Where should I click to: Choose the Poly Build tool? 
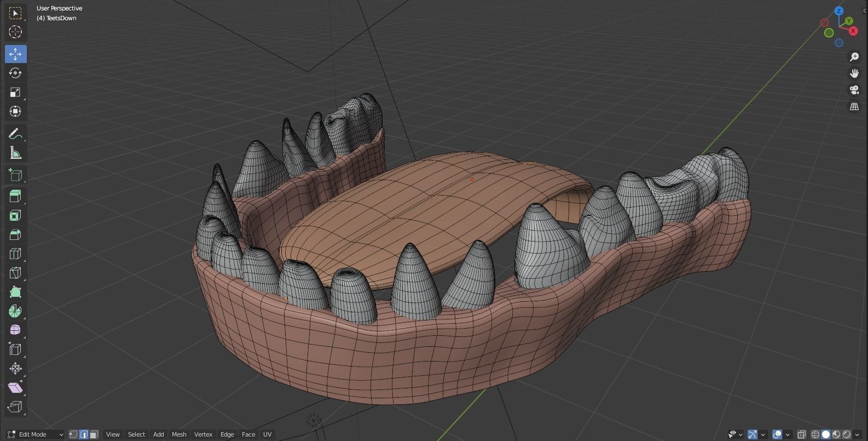point(15,292)
